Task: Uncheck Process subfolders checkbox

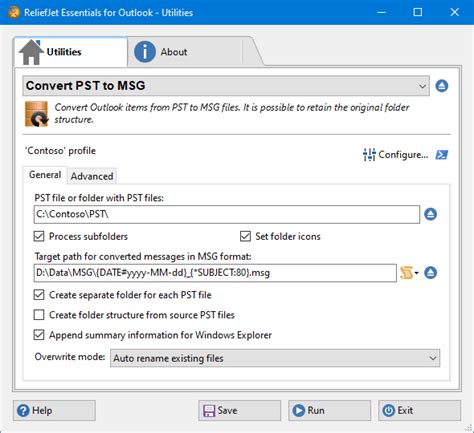Action: pyautogui.click(x=39, y=236)
